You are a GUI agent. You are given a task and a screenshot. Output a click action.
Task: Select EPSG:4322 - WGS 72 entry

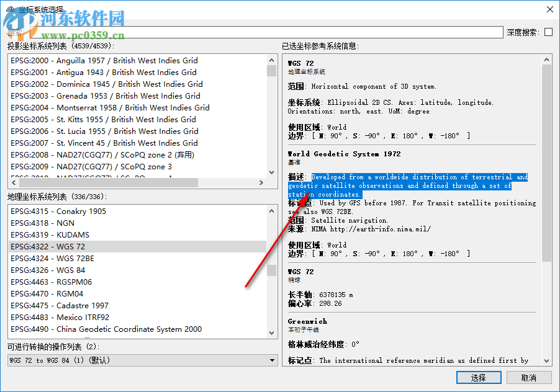[x=137, y=246]
